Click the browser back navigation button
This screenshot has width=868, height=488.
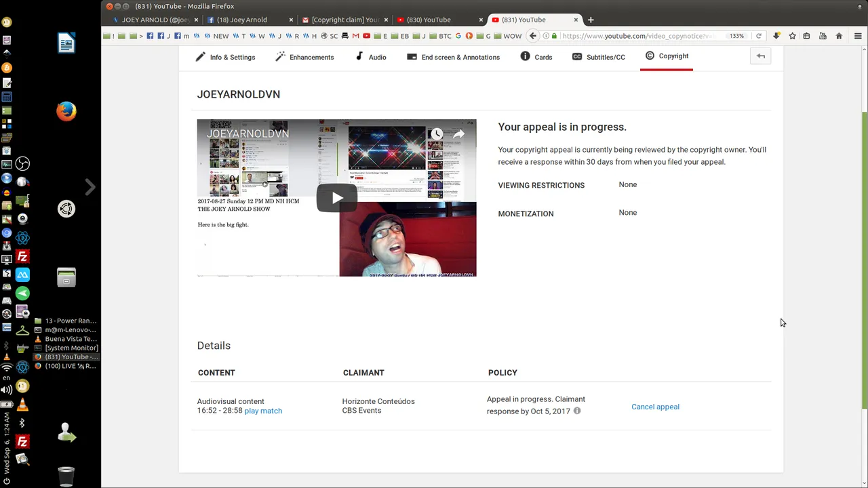(x=533, y=36)
